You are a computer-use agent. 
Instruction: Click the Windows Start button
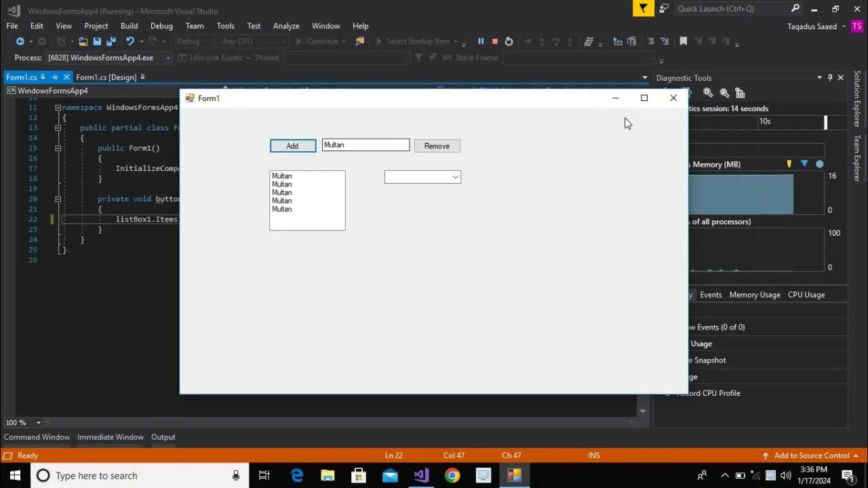coord(16,475)
